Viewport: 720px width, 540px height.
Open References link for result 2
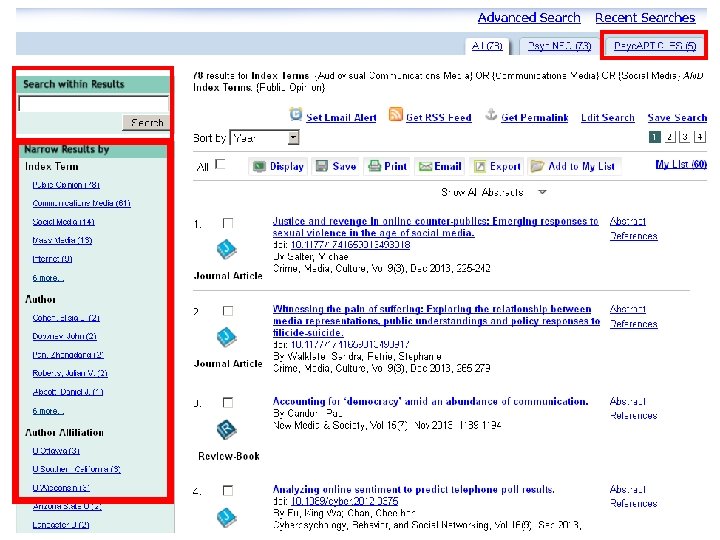634,324
